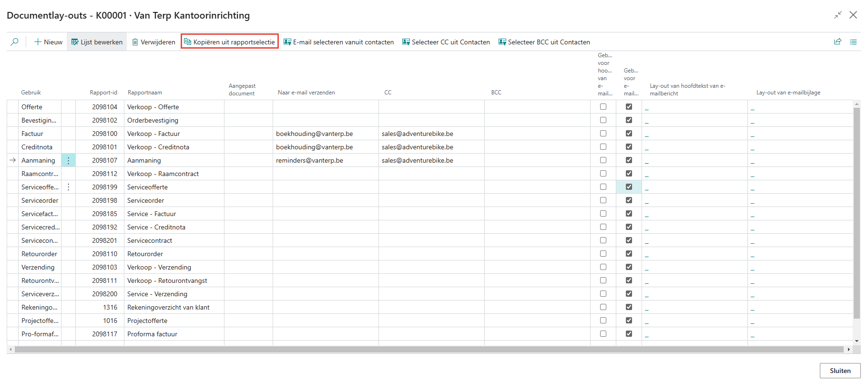Screen dimensions: 868x384
Task: Click E-mail selecteren vanuit contacten
Action: [338, 42]
